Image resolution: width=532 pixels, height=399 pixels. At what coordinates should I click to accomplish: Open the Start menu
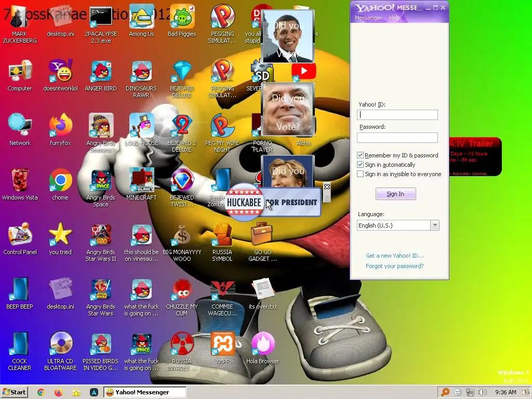(x=14, y=392)
